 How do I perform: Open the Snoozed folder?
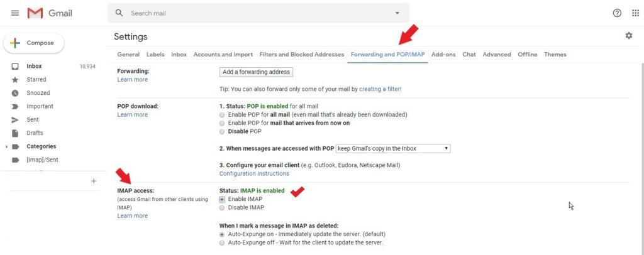[x=38, y=93]
